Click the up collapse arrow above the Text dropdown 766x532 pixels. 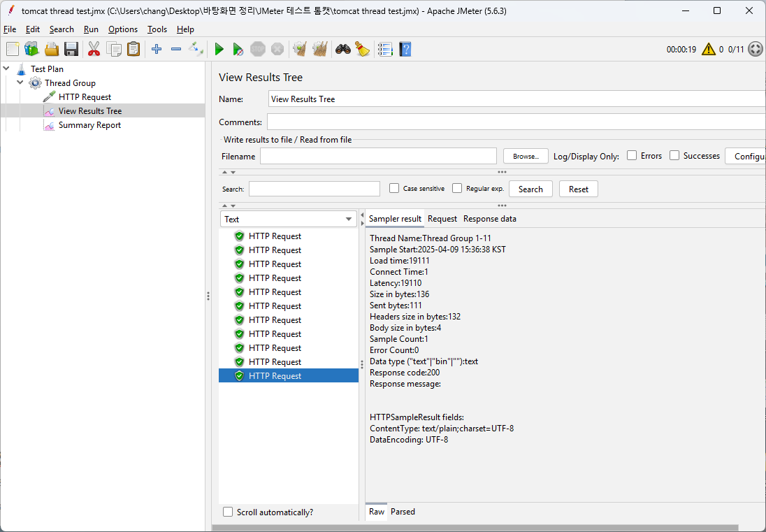[225, 206]
